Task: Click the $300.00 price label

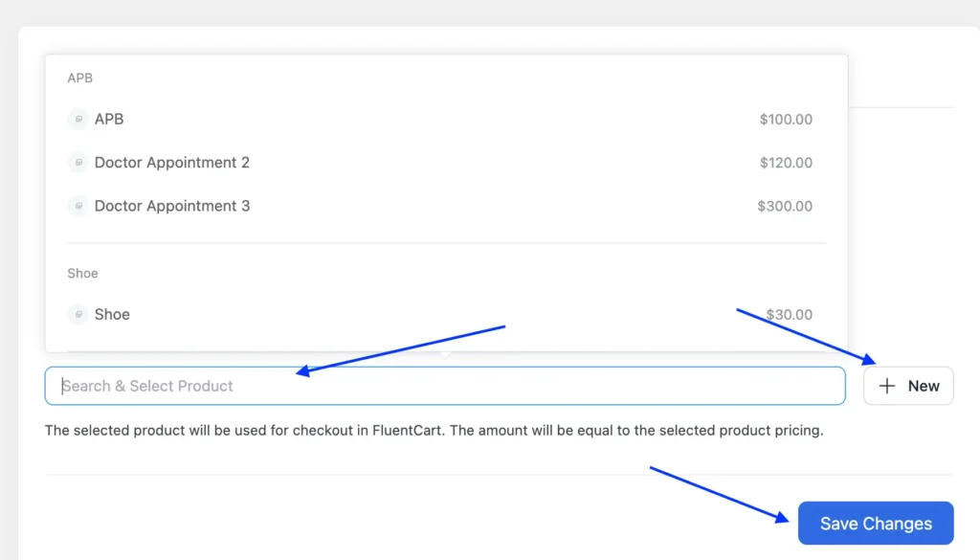Action: tap(785, 206)
